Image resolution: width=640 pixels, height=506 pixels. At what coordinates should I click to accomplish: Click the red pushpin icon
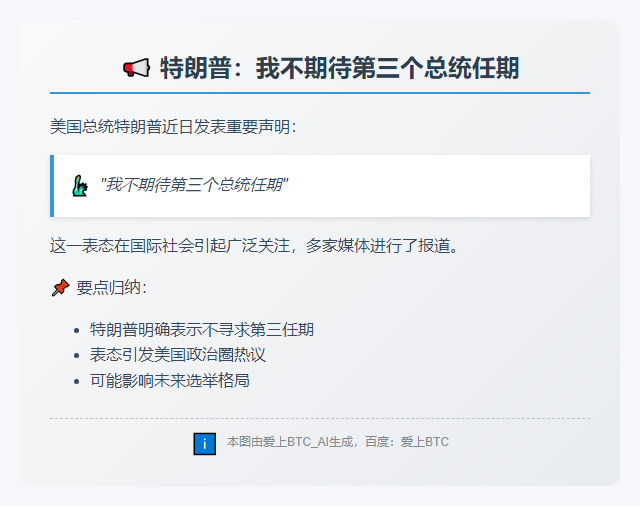pyautogui.click(x=60, y=288)
